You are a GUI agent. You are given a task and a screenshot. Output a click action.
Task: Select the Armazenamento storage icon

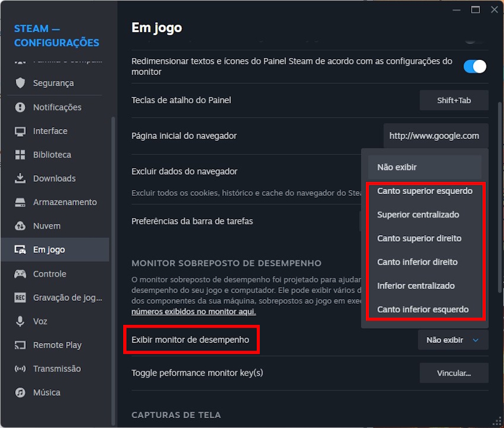click(21, 202)
